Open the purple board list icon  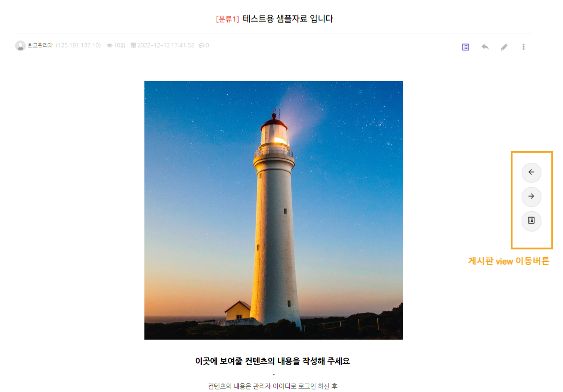click(466, 47)
